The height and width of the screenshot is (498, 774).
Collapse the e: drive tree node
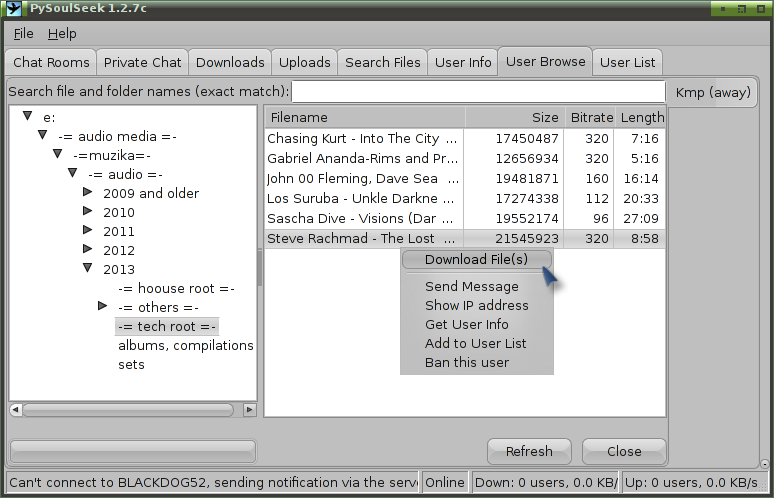[28, 116]
